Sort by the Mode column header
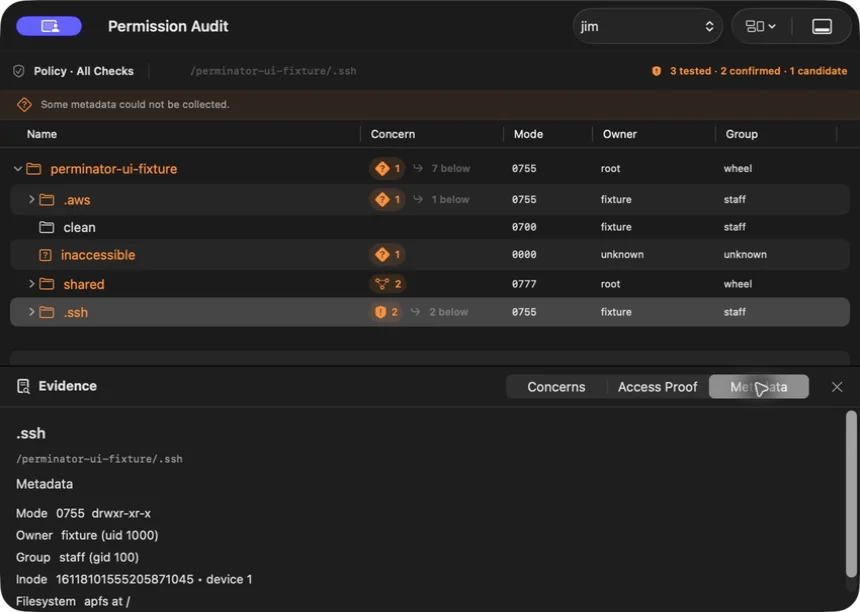 [x=528, y=134]
